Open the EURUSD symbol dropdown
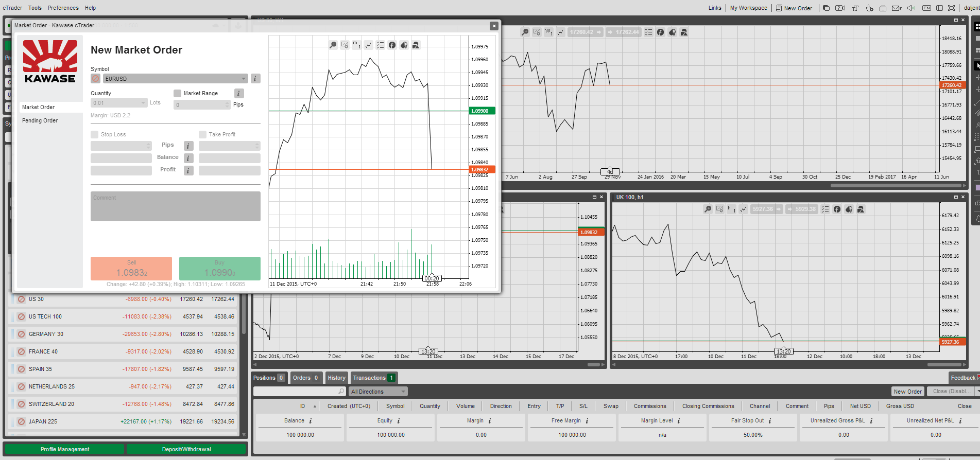Screen dimensions: 980x460 tap(175, 79)
